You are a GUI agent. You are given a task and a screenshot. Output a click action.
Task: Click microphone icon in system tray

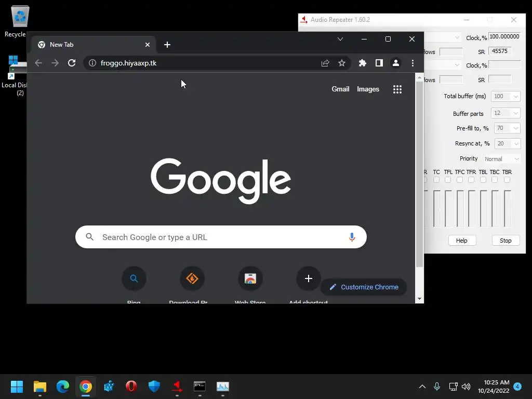click(x=437, y=387)
